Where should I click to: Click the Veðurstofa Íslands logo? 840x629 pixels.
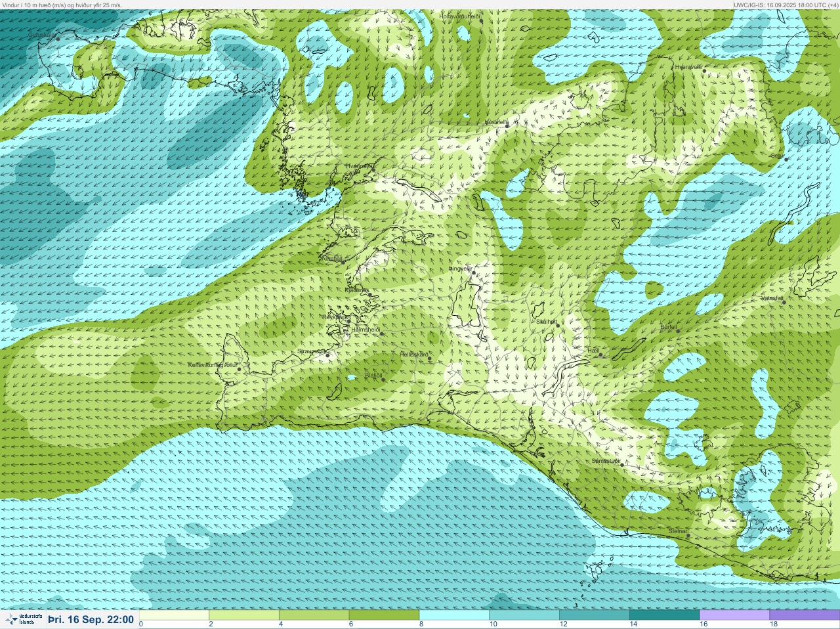pos(23,619)
